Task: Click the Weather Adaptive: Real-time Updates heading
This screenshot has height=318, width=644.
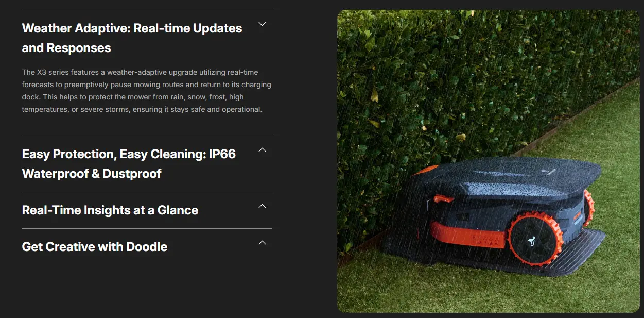Action: tap(132, 38)
